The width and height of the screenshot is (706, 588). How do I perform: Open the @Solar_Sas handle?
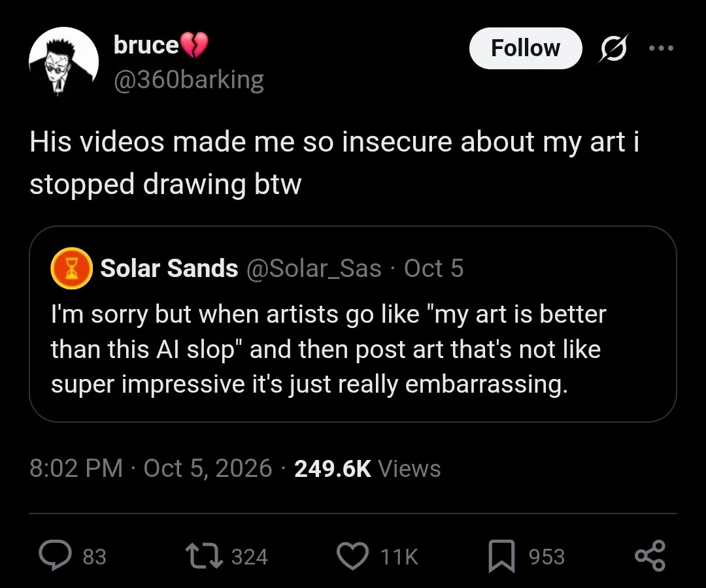[314, 268]
